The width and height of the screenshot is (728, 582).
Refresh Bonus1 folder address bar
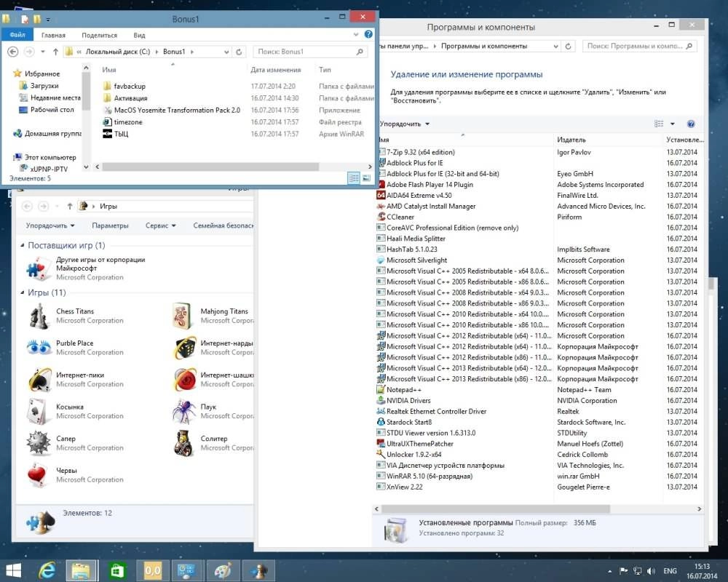click(x=239, y=52)
